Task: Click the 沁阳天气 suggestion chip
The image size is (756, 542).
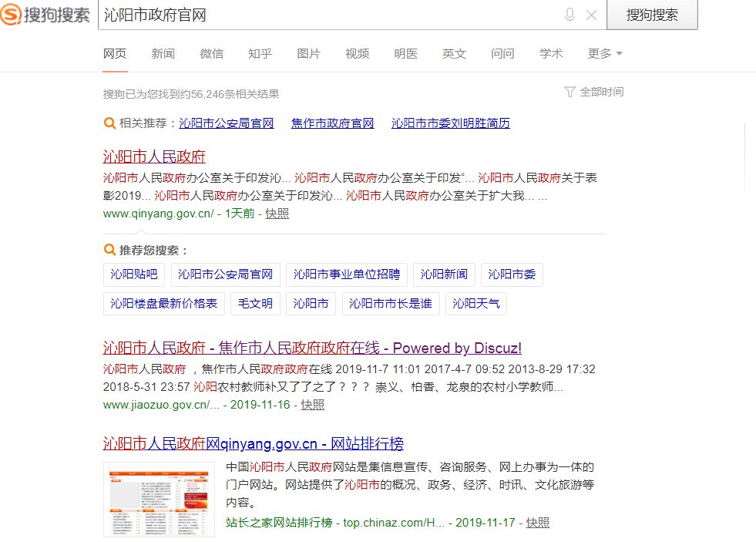Action: click(475, 304)
